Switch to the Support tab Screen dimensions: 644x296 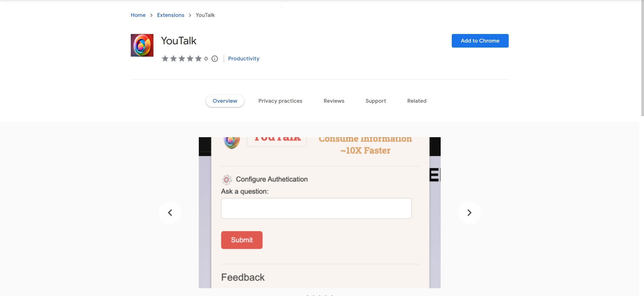pyautogui.click(x=375, y=101)
